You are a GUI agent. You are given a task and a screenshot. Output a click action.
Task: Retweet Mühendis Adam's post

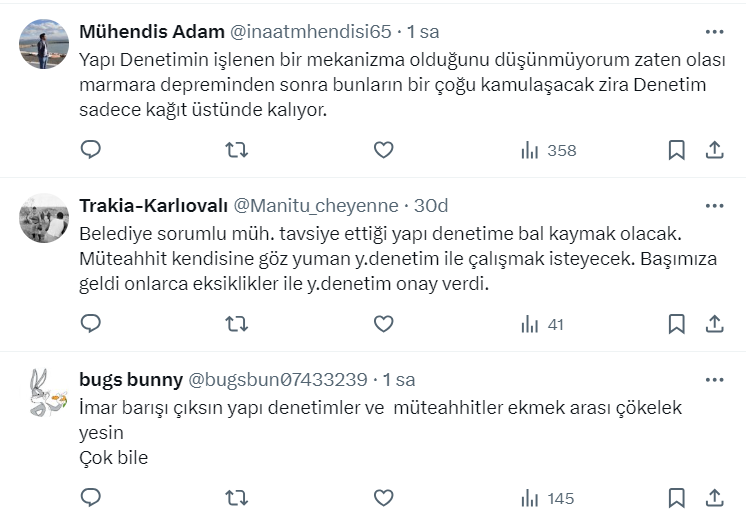click(237, 150)
